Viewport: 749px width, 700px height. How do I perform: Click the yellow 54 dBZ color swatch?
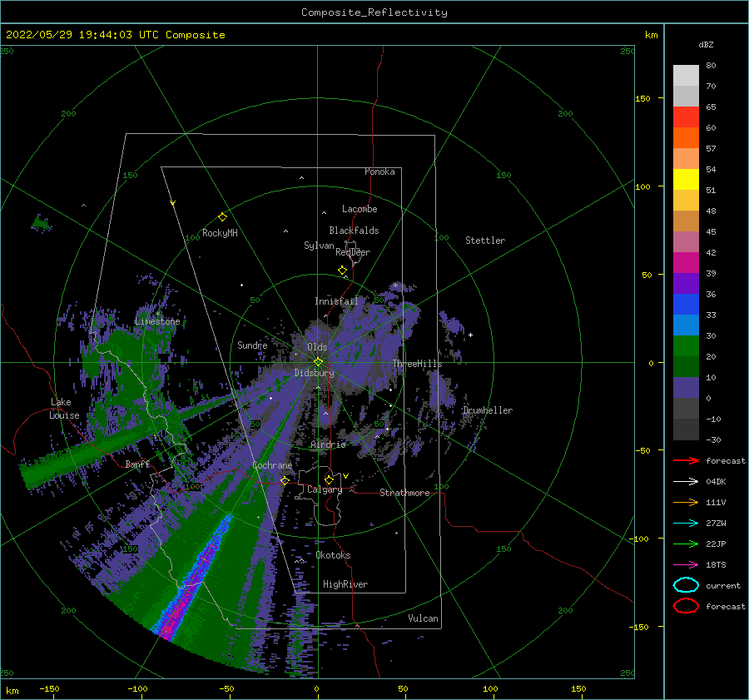686,180
